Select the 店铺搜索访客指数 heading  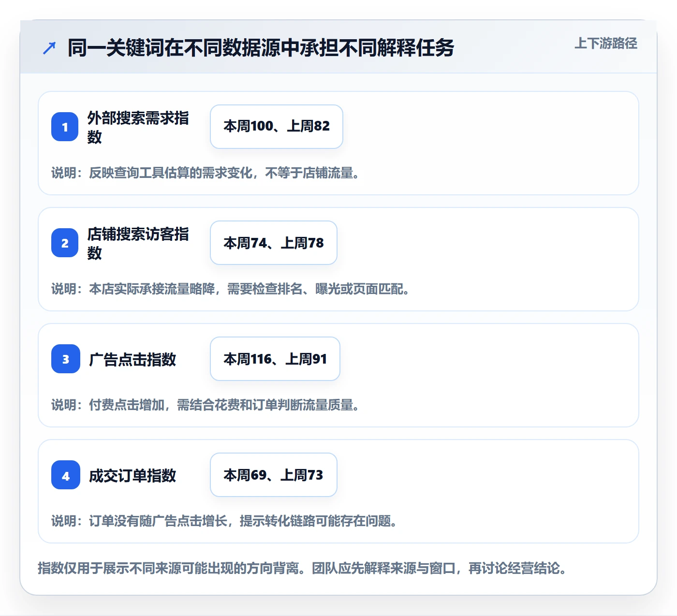pos(138,243)
